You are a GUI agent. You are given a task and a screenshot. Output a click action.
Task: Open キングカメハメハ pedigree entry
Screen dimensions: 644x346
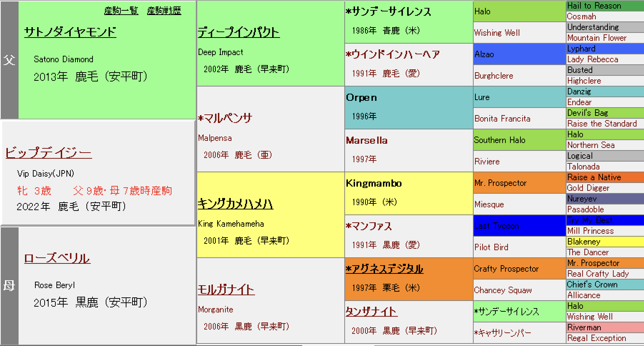point(235,204)
